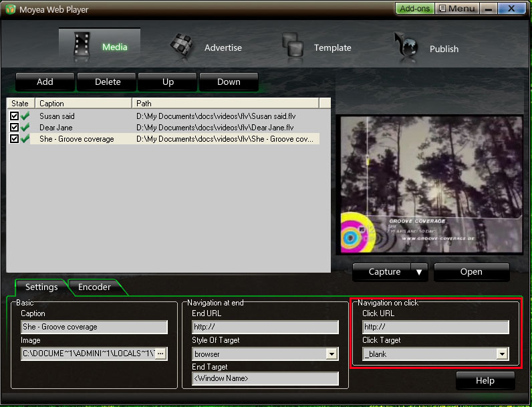
Task: Click the Path column header
Action: tap(226, 104)
